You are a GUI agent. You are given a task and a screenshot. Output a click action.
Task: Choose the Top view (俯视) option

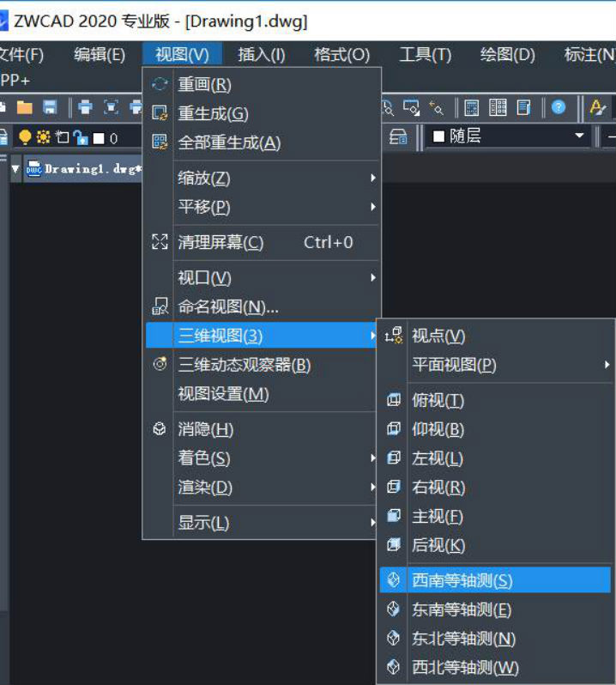pos(438,400)
